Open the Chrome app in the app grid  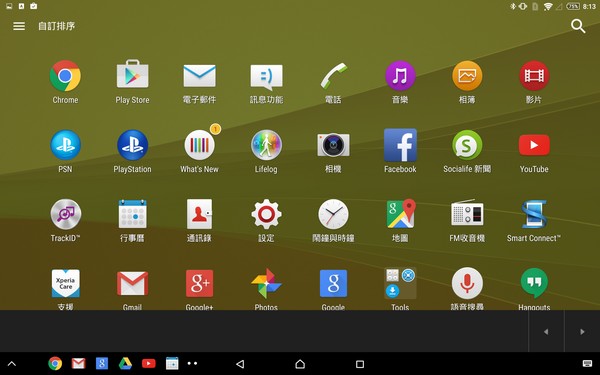tap(65, 76)
